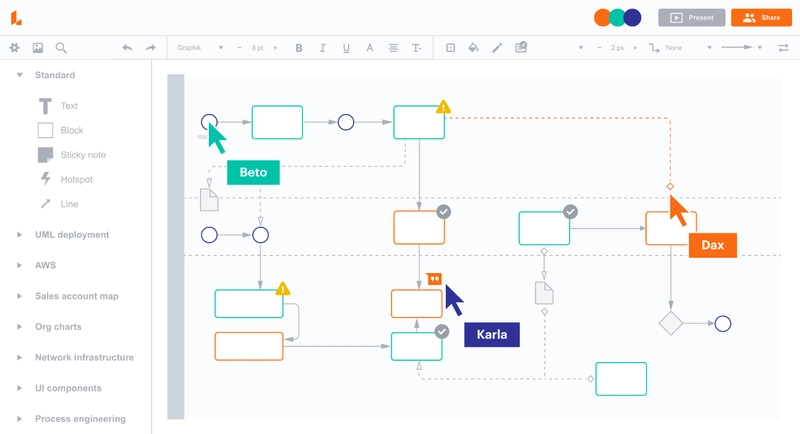
Task: Undo the last action
Action: click(x=128, y=48)
